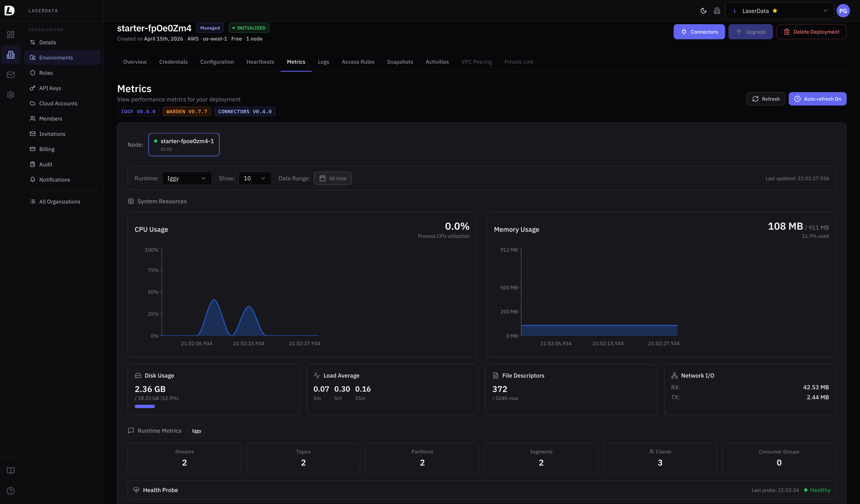Click the organization building icon near top right

point(717,11)
